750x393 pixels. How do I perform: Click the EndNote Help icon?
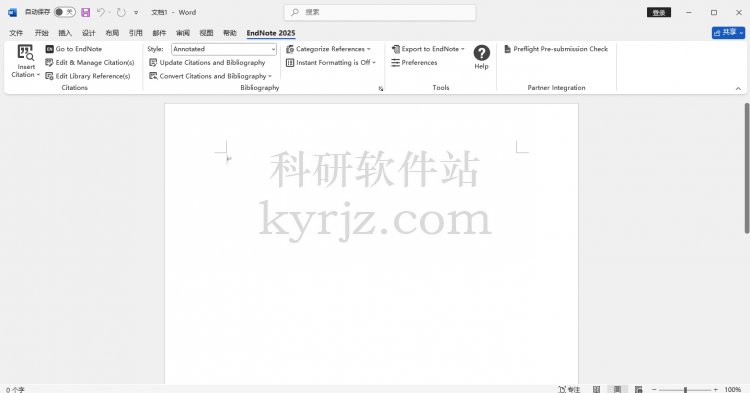(482, 53)
